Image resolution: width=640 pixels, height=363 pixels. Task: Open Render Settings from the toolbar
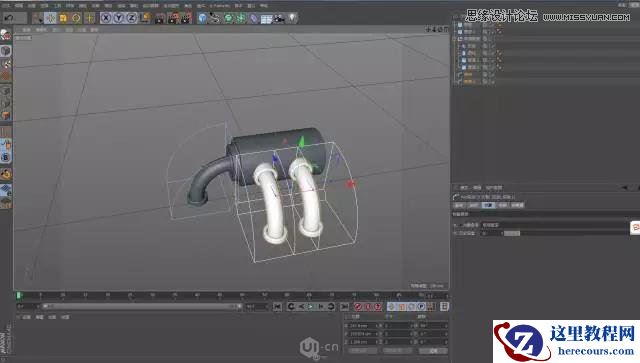pos(187,18)
